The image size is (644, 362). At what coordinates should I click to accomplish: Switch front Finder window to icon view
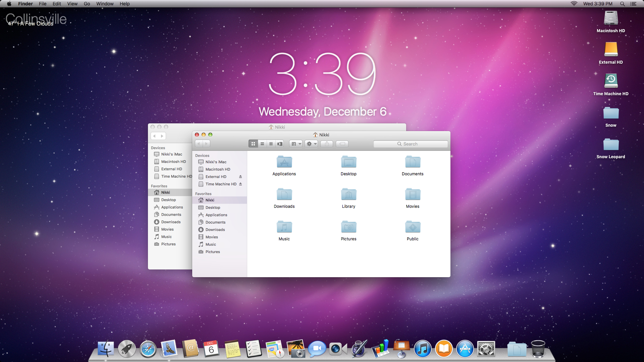pos(253,144)
